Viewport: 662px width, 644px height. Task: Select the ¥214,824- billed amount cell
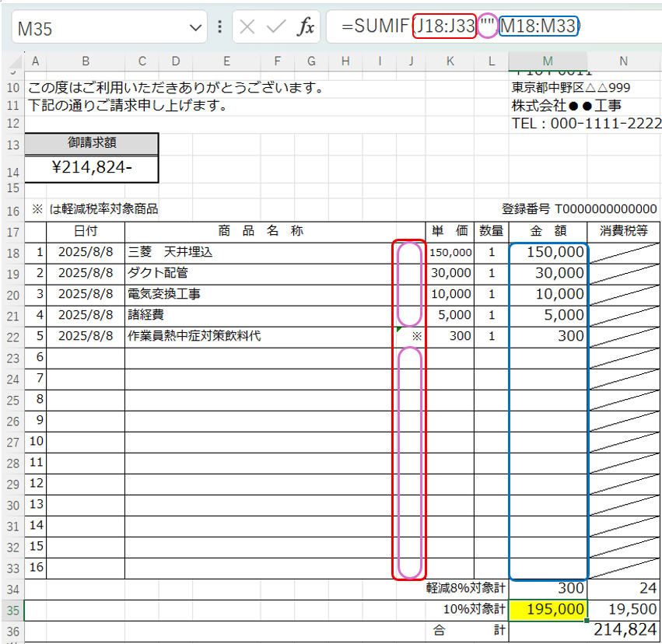pyautogui.click(x=92, y=166)
